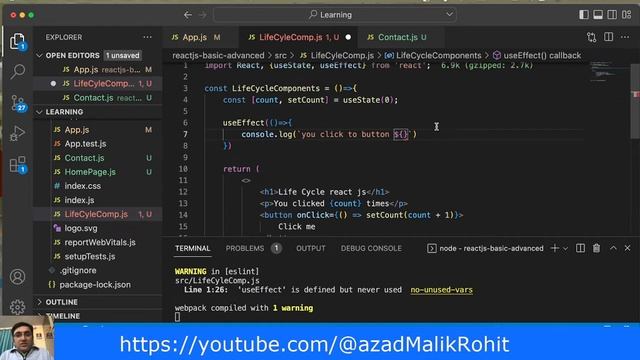640x360 pixels.
Task: Open Run and Debug view
Action: tap(17, 133)
